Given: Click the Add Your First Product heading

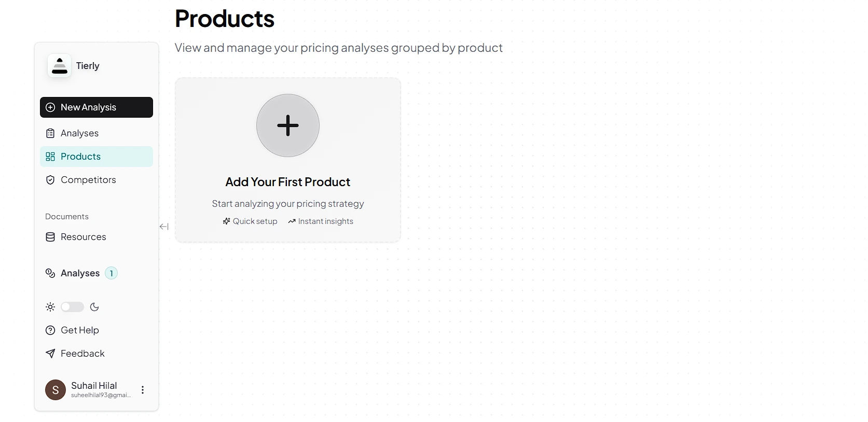Looking at the screenshot, I should (x=288, y=182).
